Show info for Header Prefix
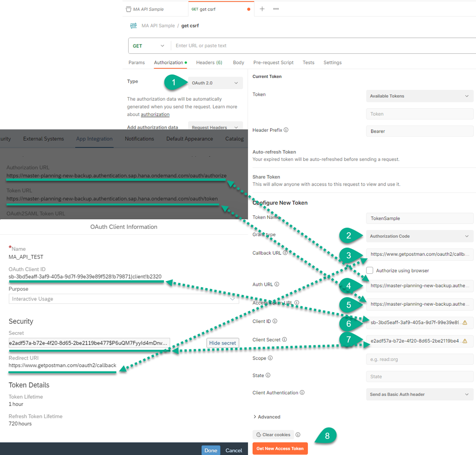476x455 pixels. (286, 130)
